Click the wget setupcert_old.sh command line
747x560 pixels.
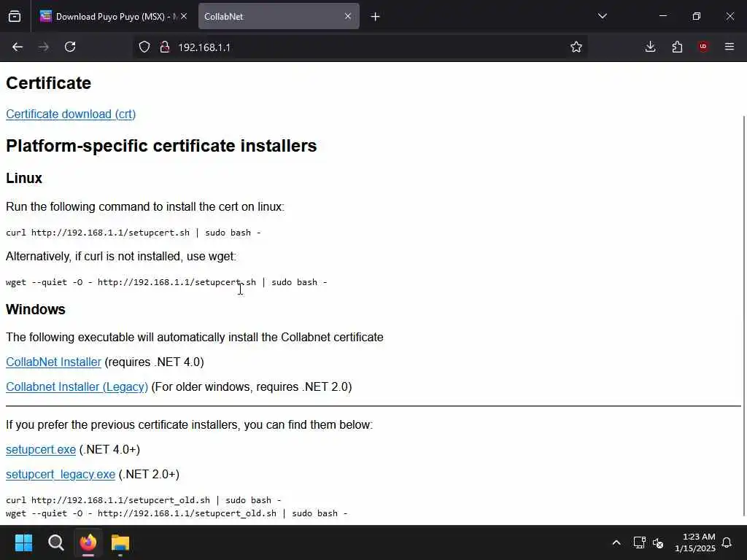[177, 513]
